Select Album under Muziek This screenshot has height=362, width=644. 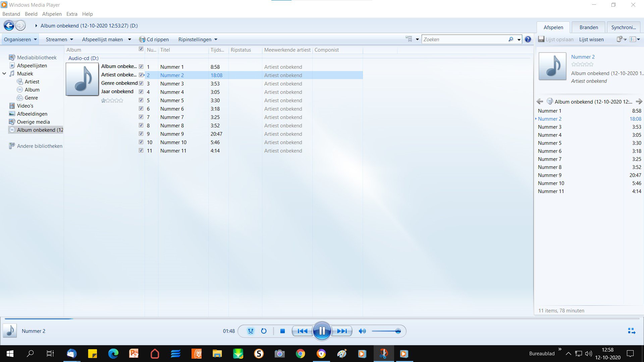coord(32,89)
